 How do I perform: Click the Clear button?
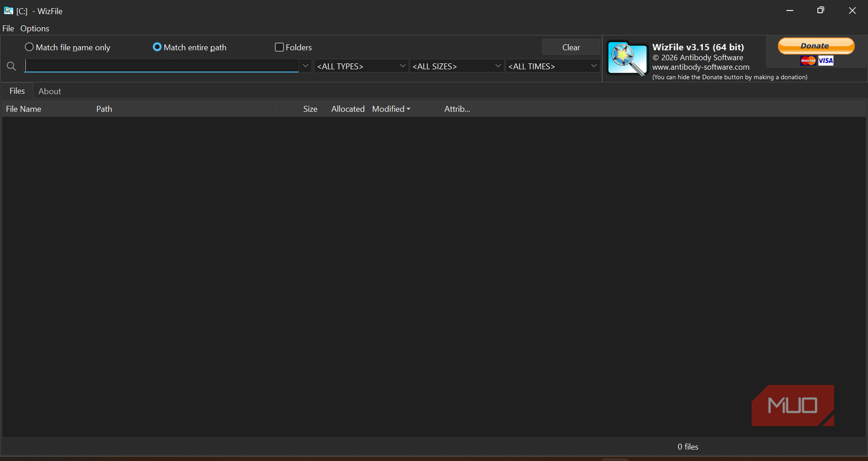571,47
